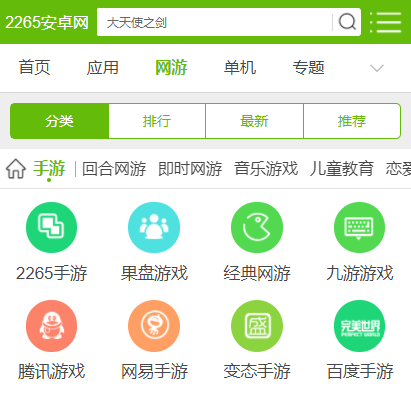Switch to the 排行 tab
The image size is (411, 396).
(x=157, y=121)
